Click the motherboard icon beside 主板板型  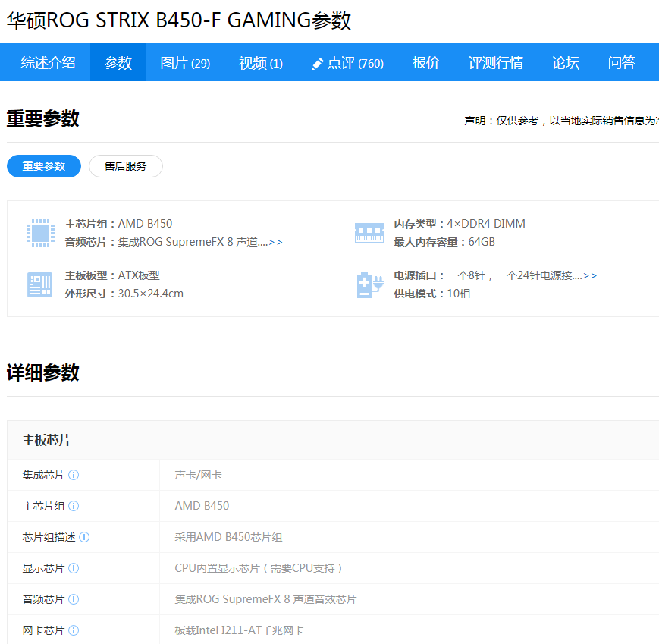click(x=40, y=284)
